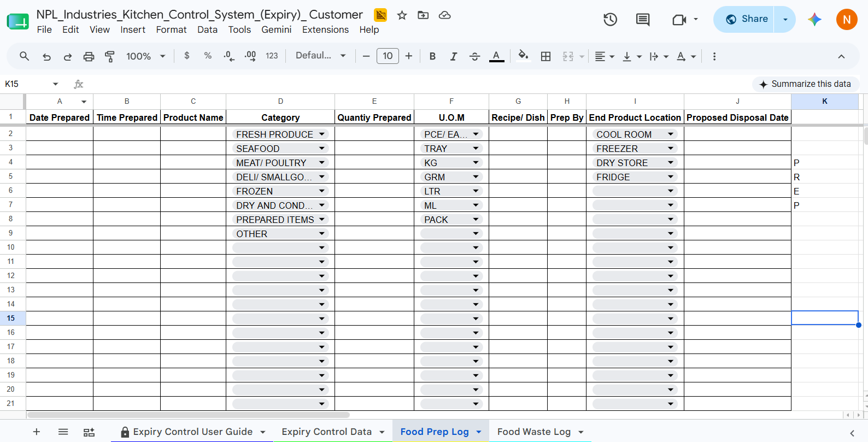Redo the last action

68,56
